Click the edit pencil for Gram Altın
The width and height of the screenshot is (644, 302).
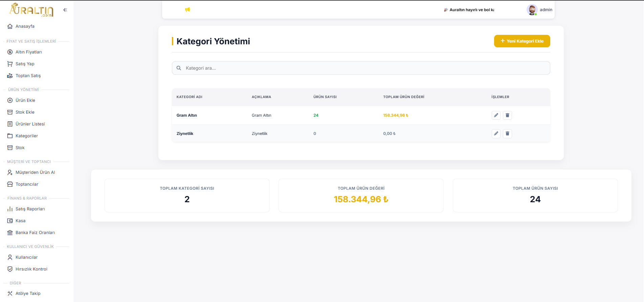(496, 115)
